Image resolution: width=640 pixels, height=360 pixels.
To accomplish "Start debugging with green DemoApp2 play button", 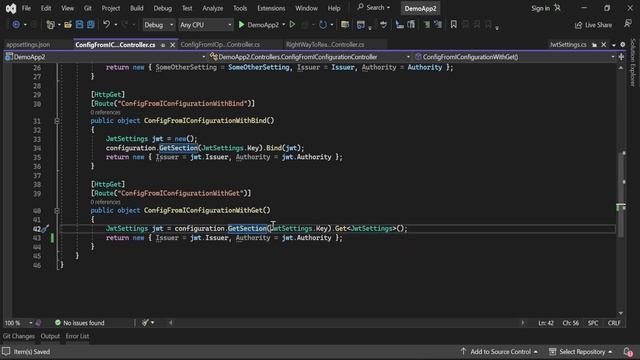I will point(258,25).
